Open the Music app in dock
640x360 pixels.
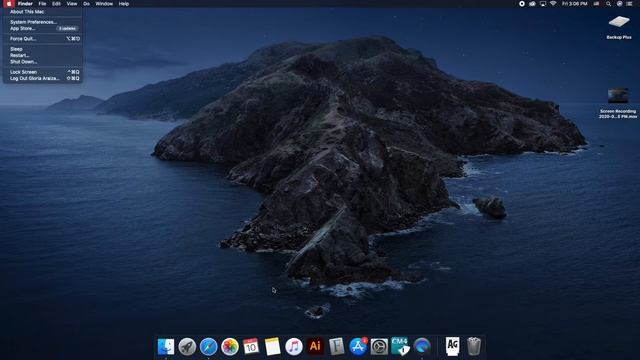293,347
